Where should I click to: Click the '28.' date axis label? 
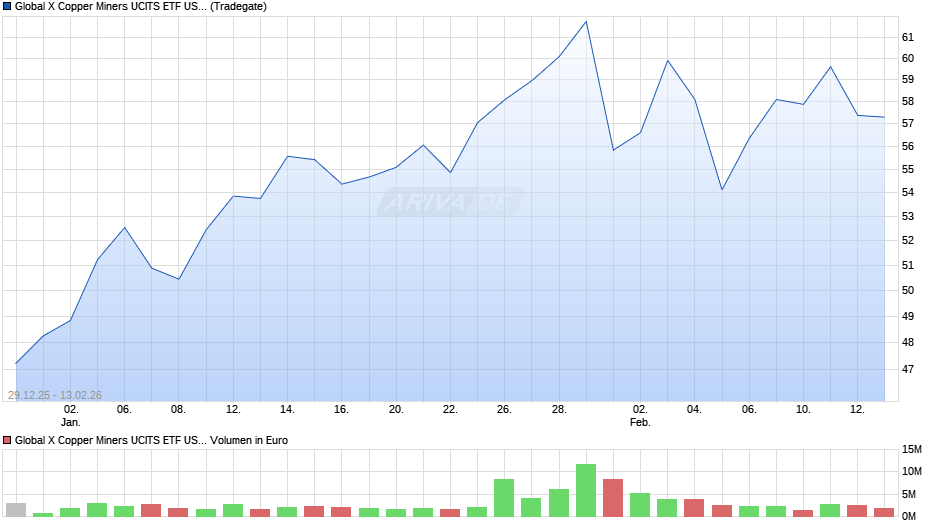559,409
